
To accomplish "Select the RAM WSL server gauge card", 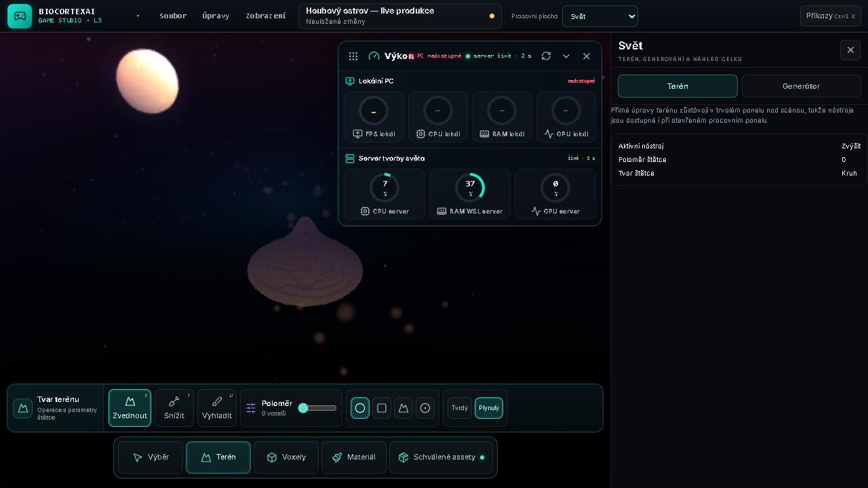I will pos(470,194).
